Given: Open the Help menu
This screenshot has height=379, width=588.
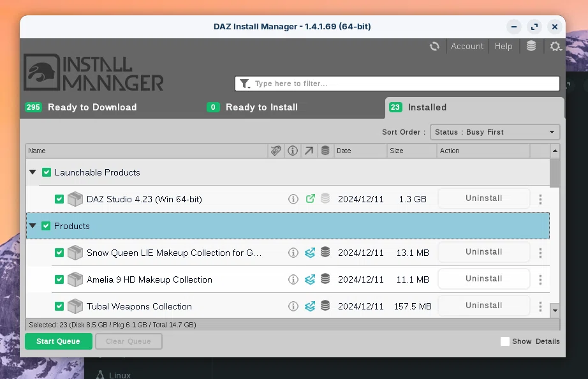Looking at the screenshot, I should point(503,46).
